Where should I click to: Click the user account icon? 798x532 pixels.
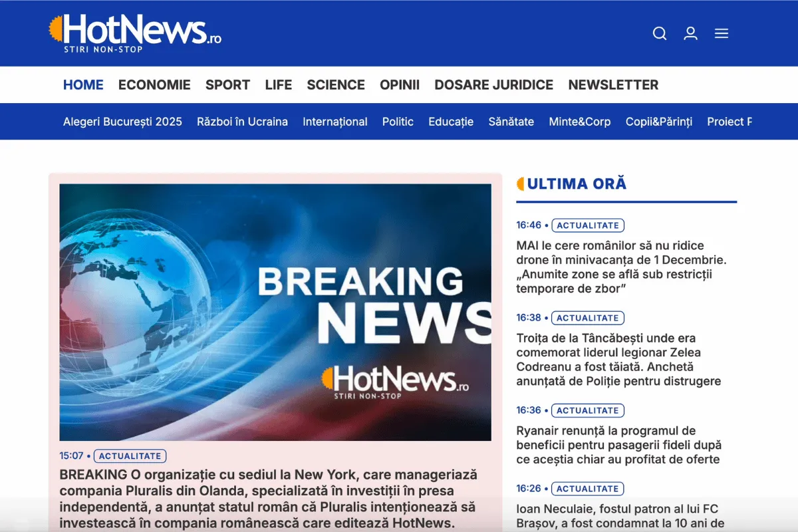point(690,33)
